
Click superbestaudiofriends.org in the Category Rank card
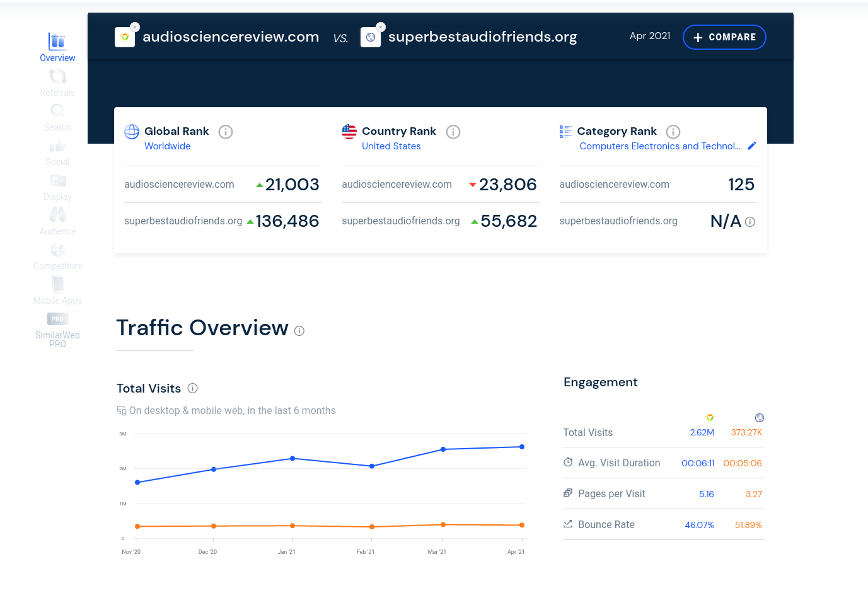(x=618, y=221)
